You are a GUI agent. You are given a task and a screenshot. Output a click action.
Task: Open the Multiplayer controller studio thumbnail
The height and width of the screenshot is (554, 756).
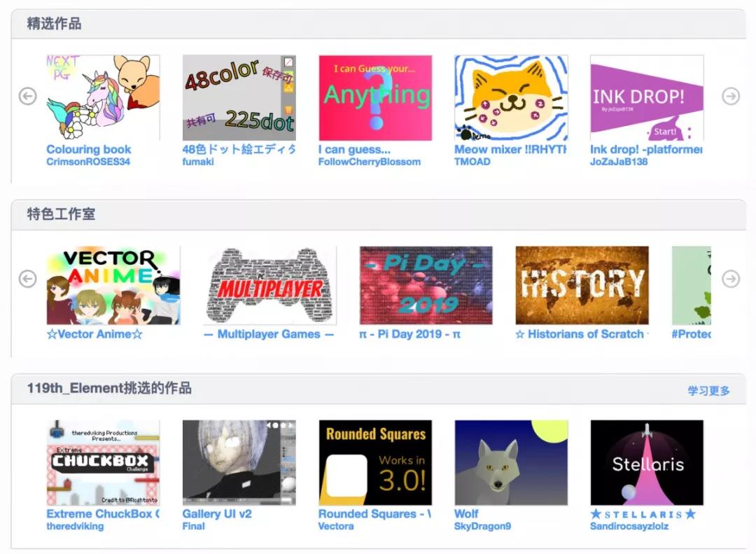click(x=269, y=285)
